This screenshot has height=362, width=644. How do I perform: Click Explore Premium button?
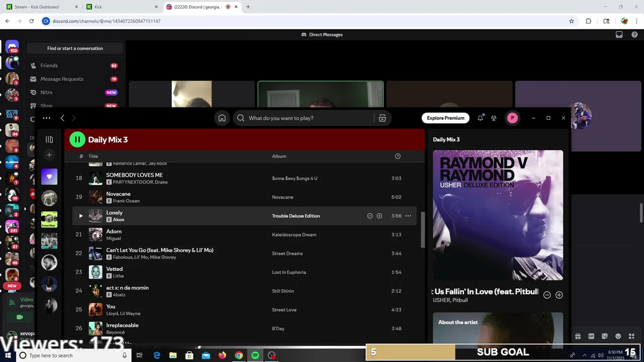pyautogui.click(x=445, y=118)
